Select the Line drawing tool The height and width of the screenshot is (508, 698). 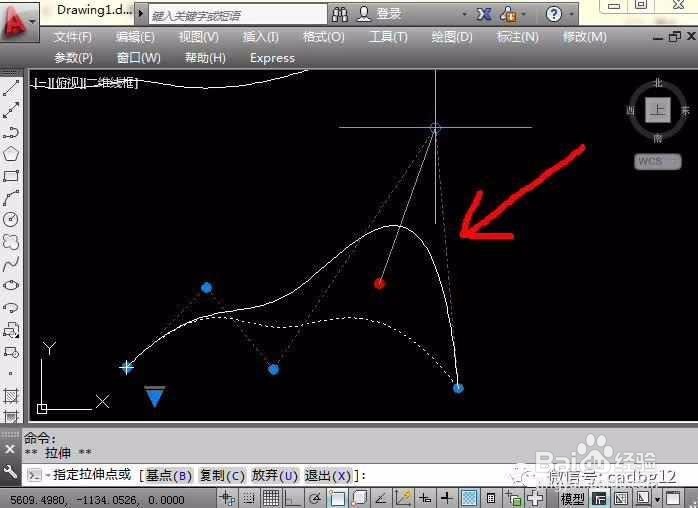pos(11,88)
